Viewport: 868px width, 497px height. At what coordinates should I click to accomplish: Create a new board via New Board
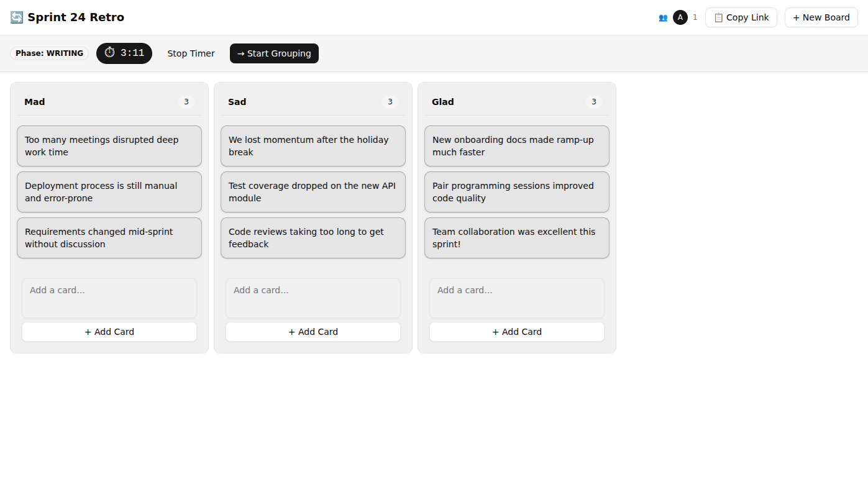[x=821, y=17]
